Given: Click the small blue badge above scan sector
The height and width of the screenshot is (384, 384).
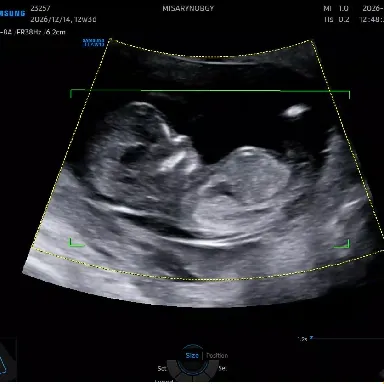Looking at the screenshot, I should [94, 42].
